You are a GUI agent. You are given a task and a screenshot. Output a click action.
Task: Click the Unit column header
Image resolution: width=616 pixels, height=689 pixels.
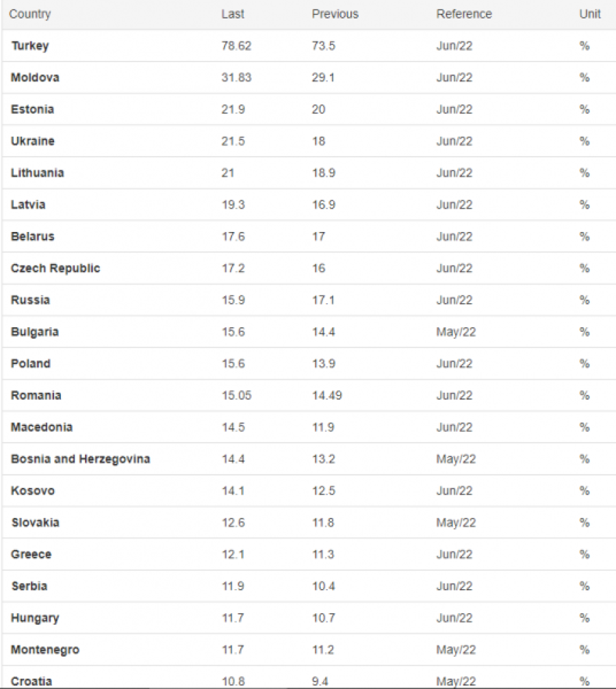click(589, 14)
